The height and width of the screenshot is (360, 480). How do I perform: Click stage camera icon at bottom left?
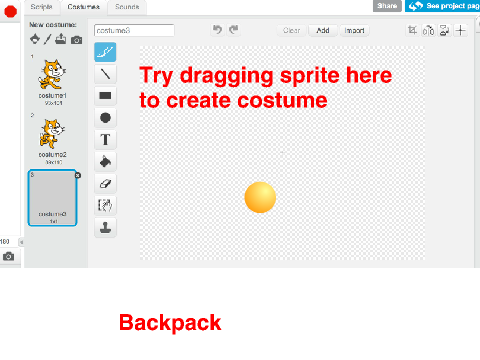pos(9,256)
